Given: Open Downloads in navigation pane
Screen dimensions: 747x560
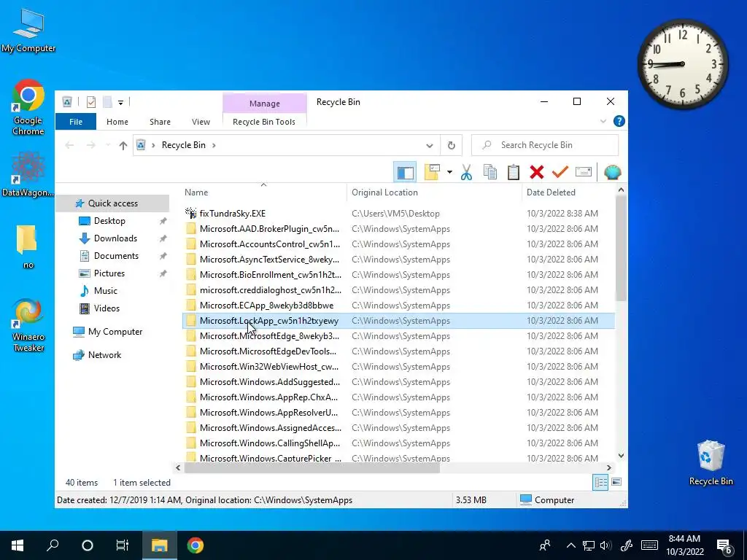Looking at the screenshot, I should 115,238.
